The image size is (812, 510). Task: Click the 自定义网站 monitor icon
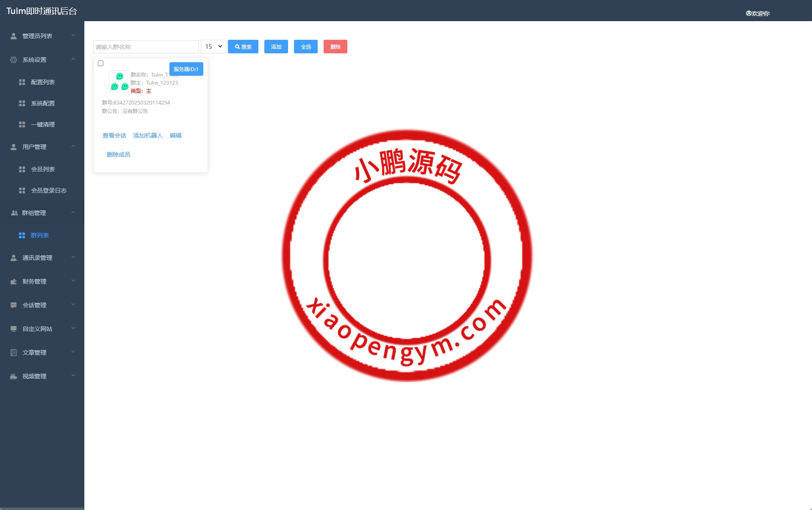pyautogui.click(x=14, y=329)
